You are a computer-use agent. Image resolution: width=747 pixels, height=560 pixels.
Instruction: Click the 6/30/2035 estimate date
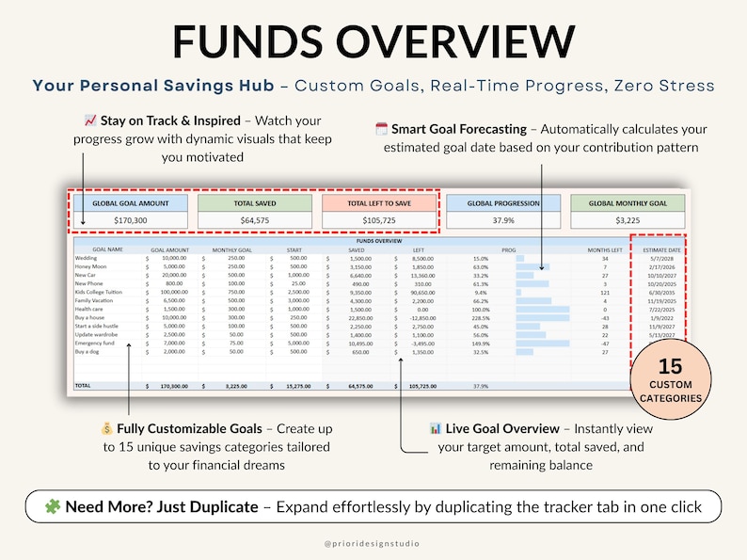661,292
